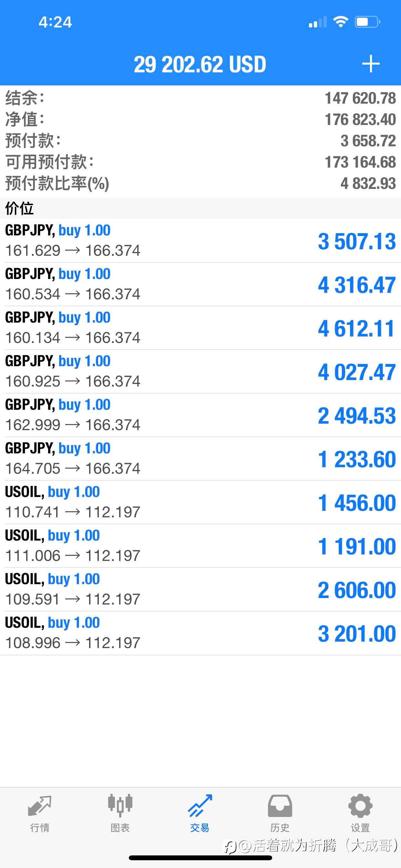Select GBPJPY position opened at 164.705
This screenshot has height=868, width=401.
pos(200,459)
